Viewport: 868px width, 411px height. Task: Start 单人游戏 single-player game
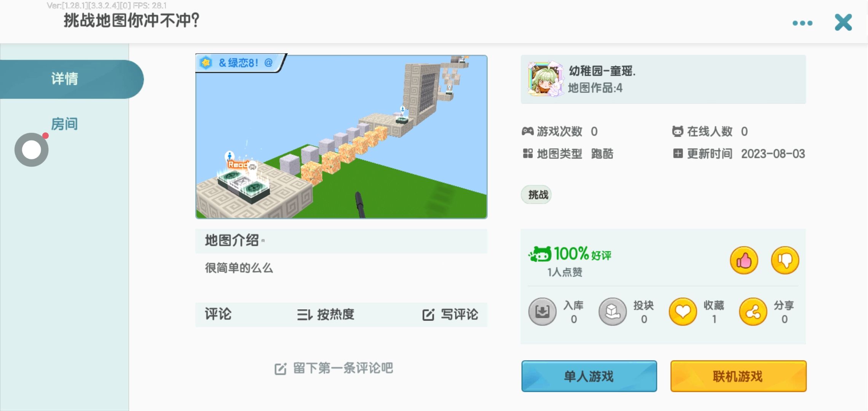589,376
